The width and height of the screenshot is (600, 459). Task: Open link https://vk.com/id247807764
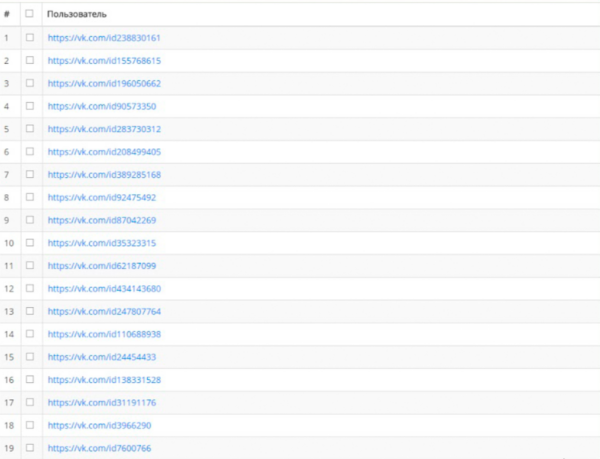click(x=104, y=311)
